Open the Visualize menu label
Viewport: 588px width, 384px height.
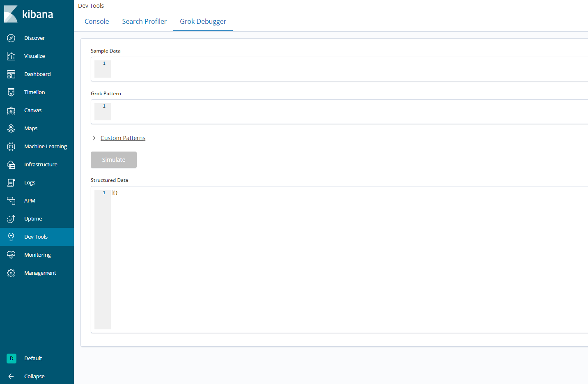34,56
